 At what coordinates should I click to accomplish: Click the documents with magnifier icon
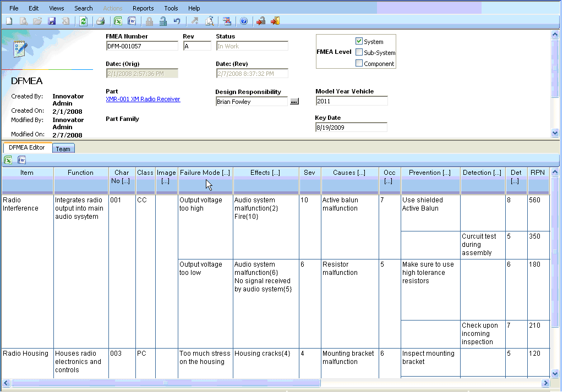pyautogui.click(x=209, y=21)
